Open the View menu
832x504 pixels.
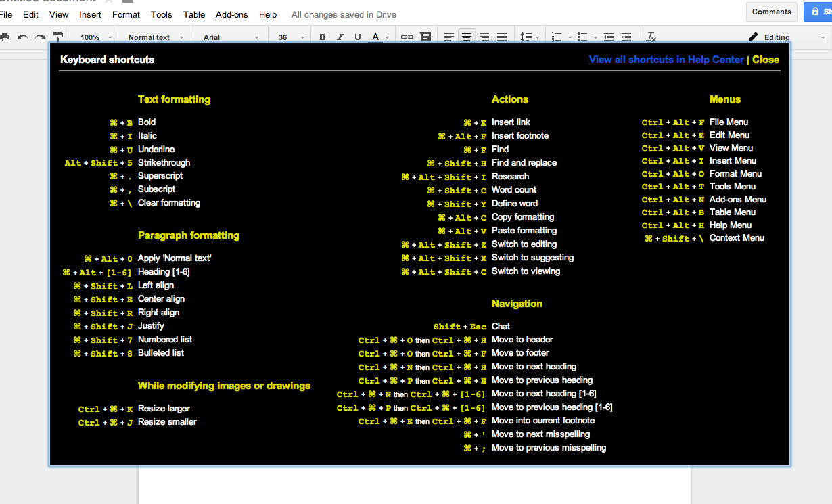[x=59, y=14]
